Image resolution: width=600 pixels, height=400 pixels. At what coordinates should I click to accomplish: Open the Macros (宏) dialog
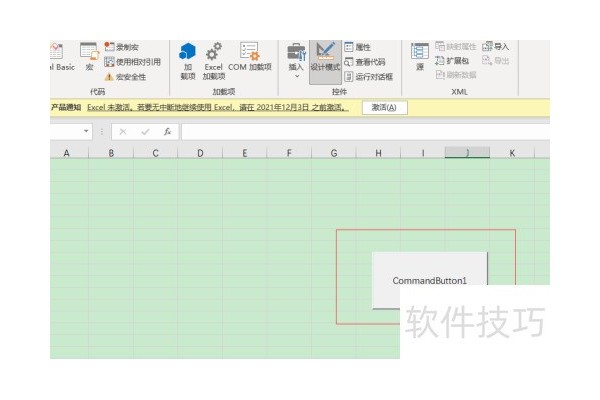click(x=89, y=57)
